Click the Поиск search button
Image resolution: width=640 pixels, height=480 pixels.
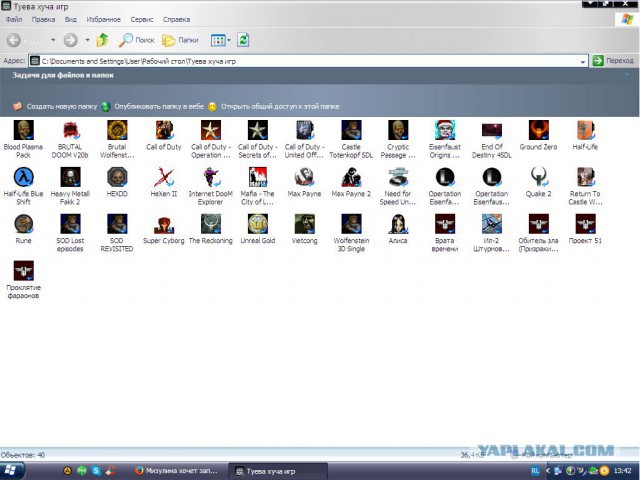136,40
